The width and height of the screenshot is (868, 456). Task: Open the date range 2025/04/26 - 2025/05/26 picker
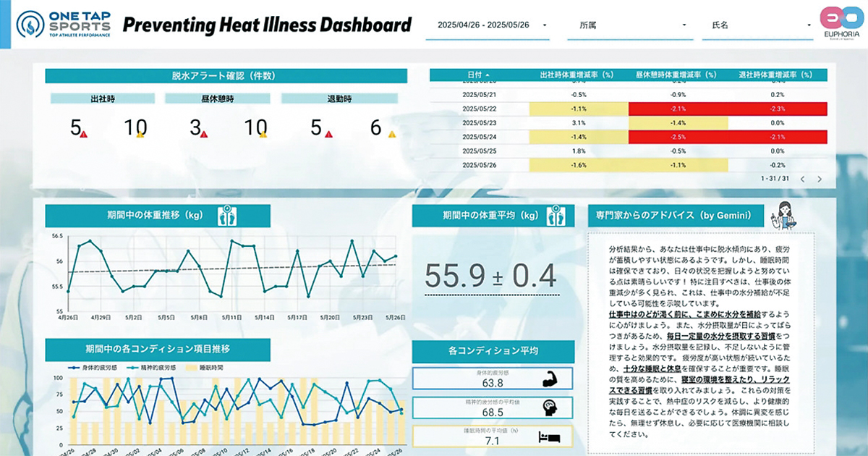pyautogui.click(x=492, y=25)
